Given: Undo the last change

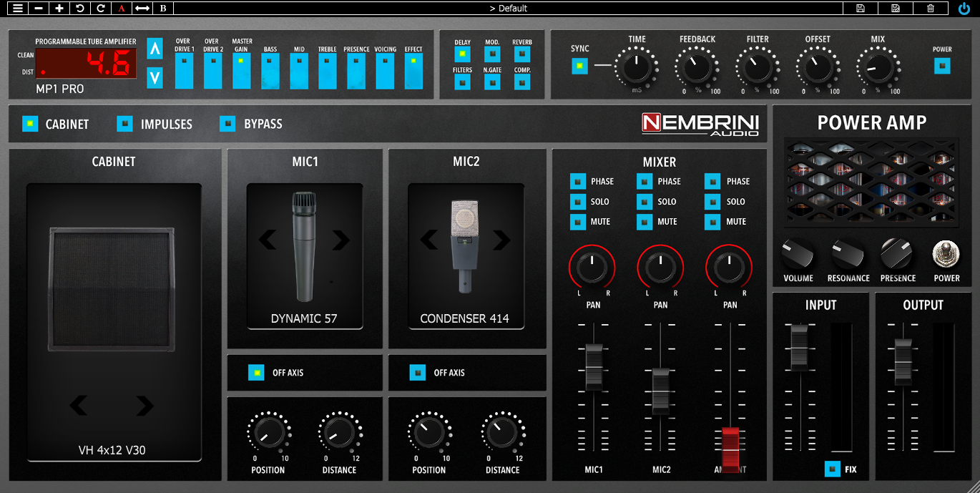Looking at the screenshot, I should coord(79,9).
